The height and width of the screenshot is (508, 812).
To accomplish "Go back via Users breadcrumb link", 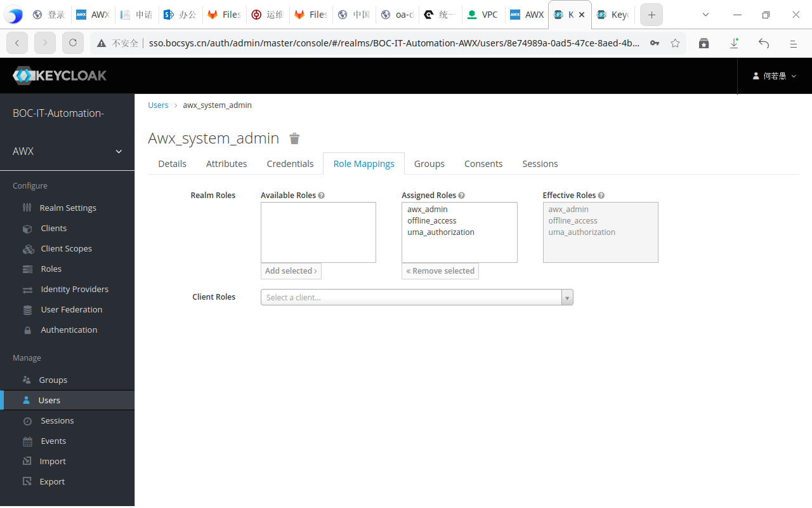I will coord(158,105).
